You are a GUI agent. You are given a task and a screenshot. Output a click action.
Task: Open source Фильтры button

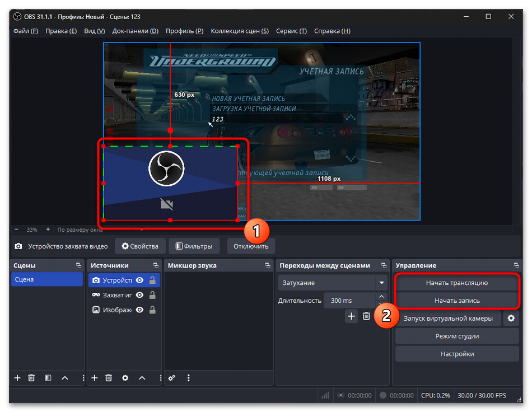click(194, 246)
